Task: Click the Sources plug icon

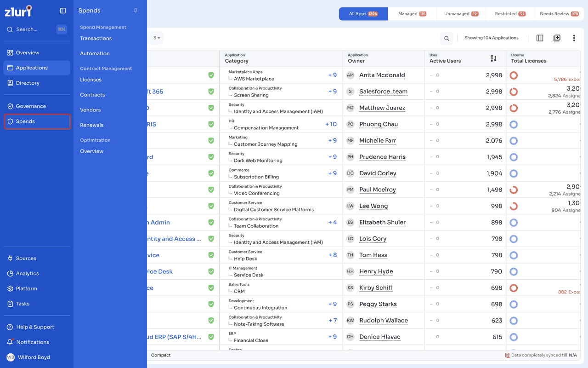Action: click(x=10, y=259)
